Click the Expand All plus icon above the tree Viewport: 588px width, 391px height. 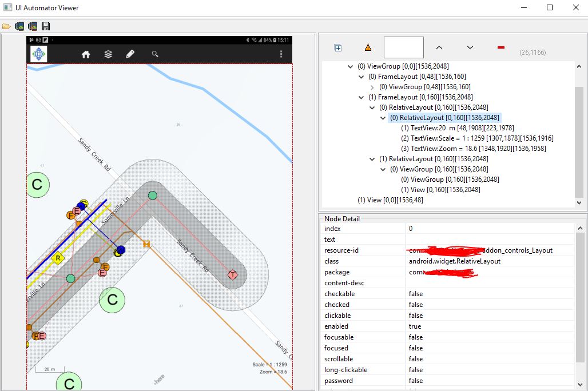[x=338, y=47]
